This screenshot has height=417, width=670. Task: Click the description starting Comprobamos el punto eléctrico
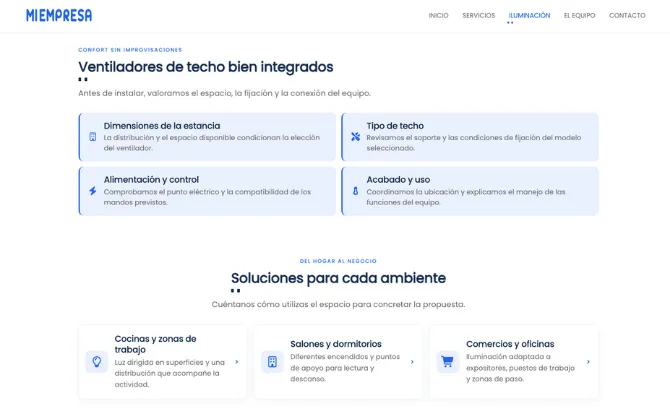[207, 197]
